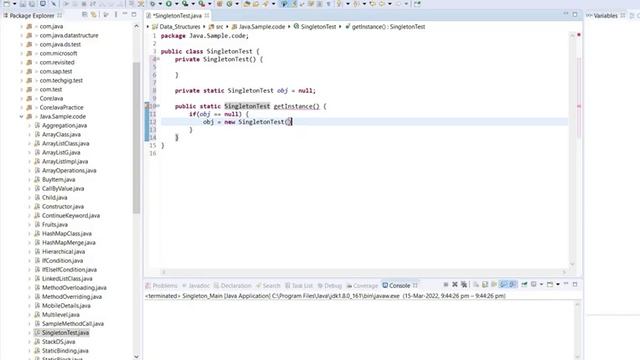640x360 pixels.
Task: Toggle show console on standard error change
Action: pyautogui.click(x=513, y=284)
